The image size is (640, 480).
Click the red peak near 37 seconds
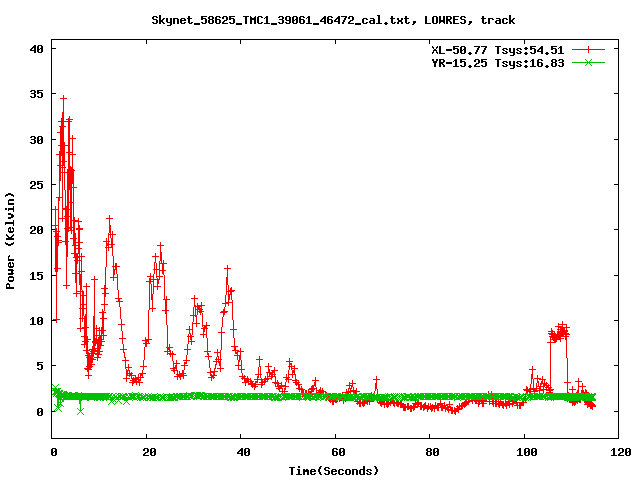(x=227, y=268)
